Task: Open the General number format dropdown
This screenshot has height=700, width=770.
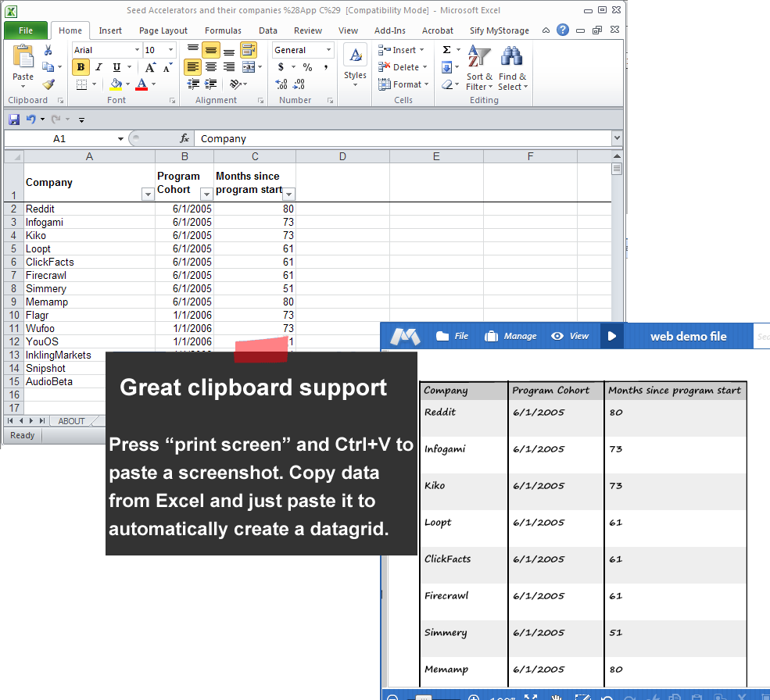Action: pyautogui.click(x=328, y=50)
